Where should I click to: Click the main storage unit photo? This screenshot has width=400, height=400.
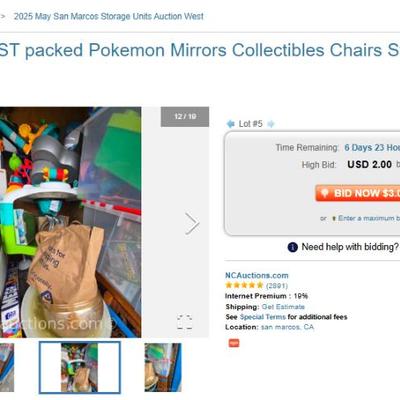coord(71,222)
